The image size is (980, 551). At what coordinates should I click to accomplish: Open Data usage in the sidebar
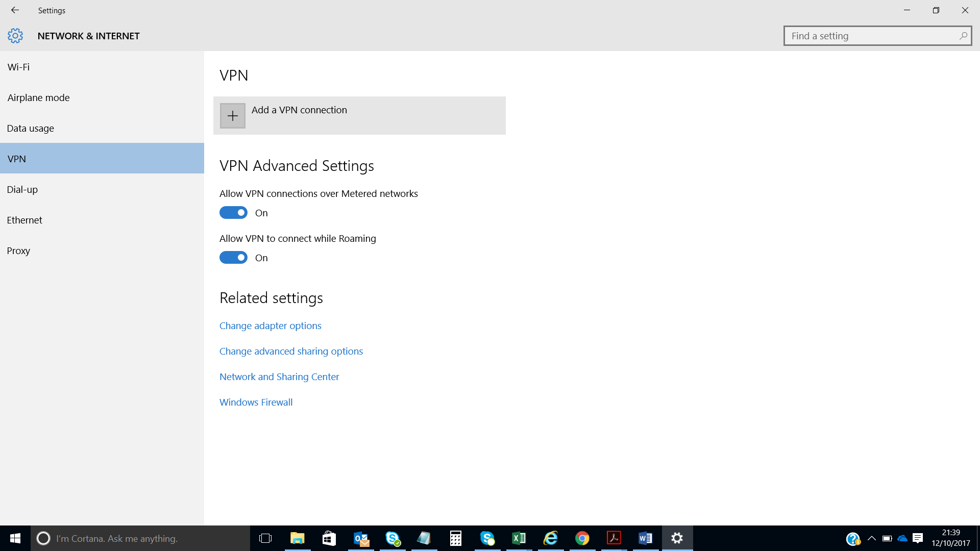[x=102, y=128]
